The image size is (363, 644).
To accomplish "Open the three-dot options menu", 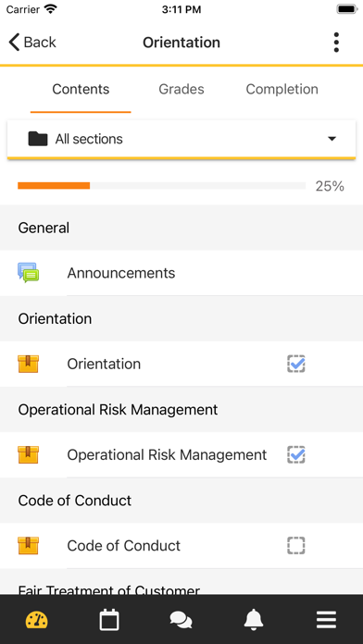I will [x=336, y=43].
